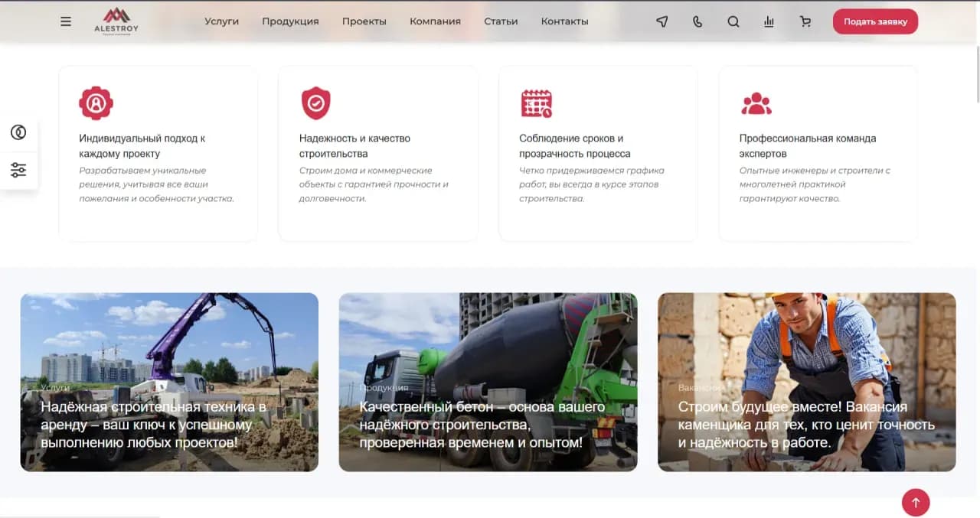
Task: Click the shield quality icon
Action: point(316,103)
